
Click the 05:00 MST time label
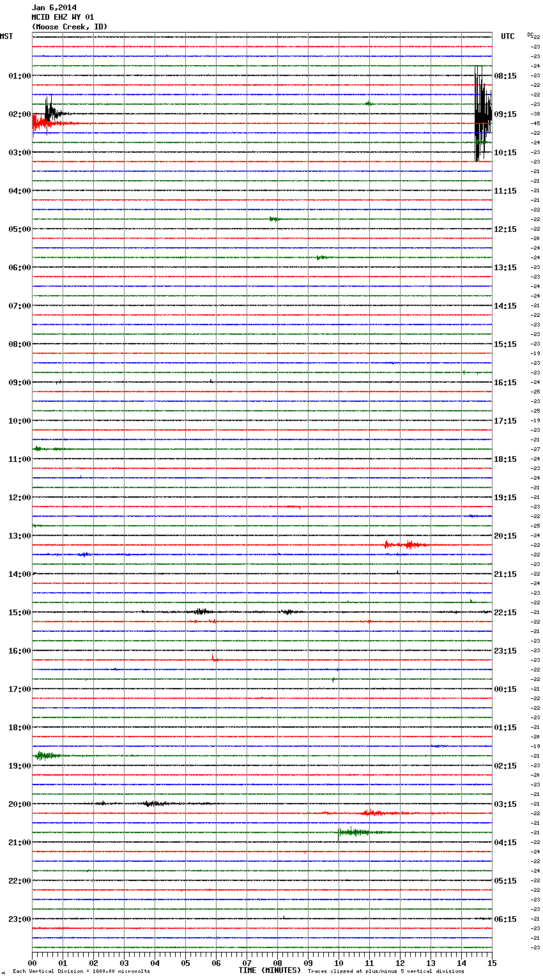pos(19,229)
